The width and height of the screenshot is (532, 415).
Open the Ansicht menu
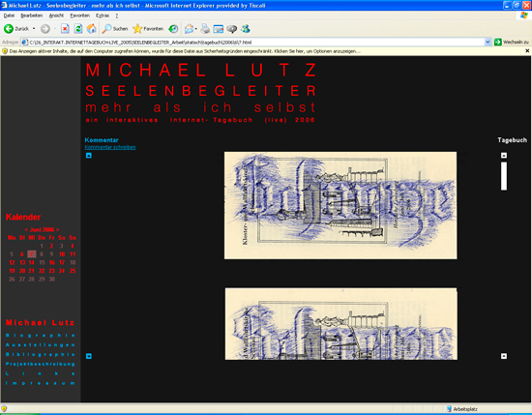56,15
